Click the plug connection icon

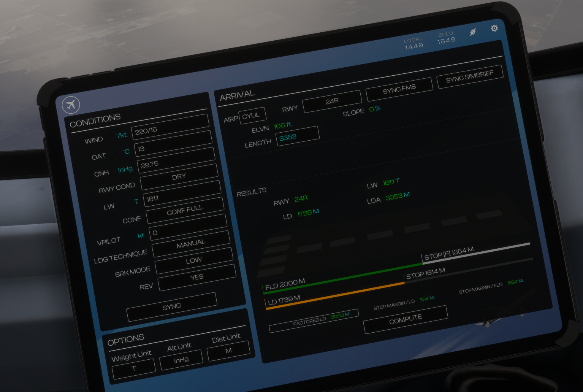pos(473,32)
